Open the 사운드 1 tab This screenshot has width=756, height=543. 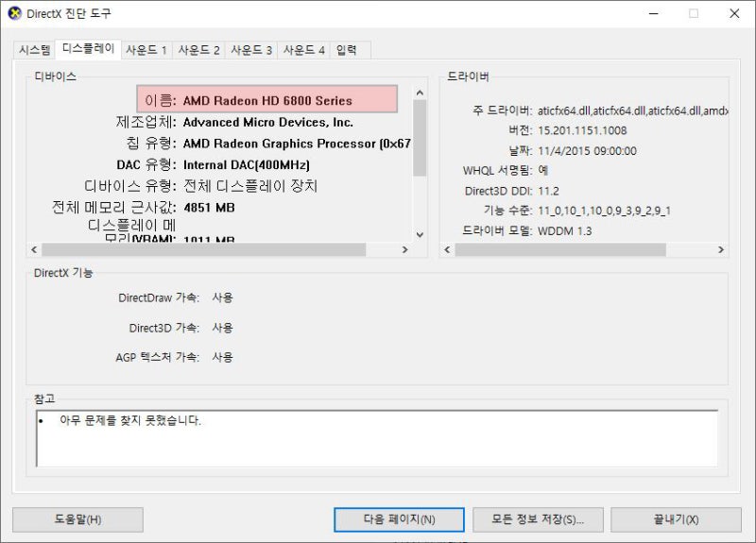[146, 50]
